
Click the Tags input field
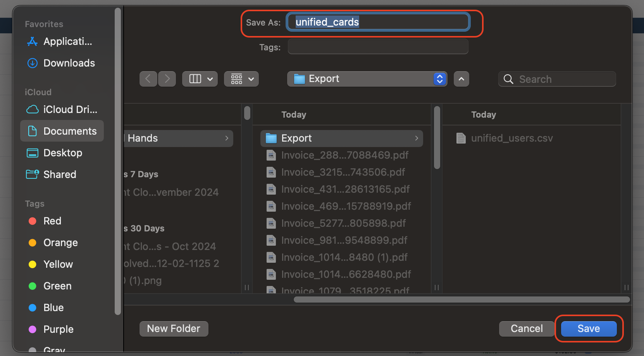pos(378,47)
